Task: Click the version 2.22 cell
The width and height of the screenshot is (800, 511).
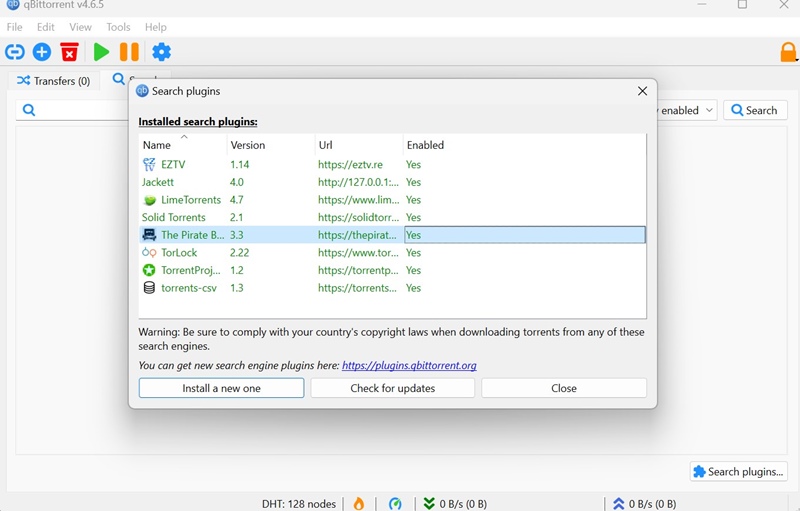Action: pyautogui.click(x=239, y=252)
